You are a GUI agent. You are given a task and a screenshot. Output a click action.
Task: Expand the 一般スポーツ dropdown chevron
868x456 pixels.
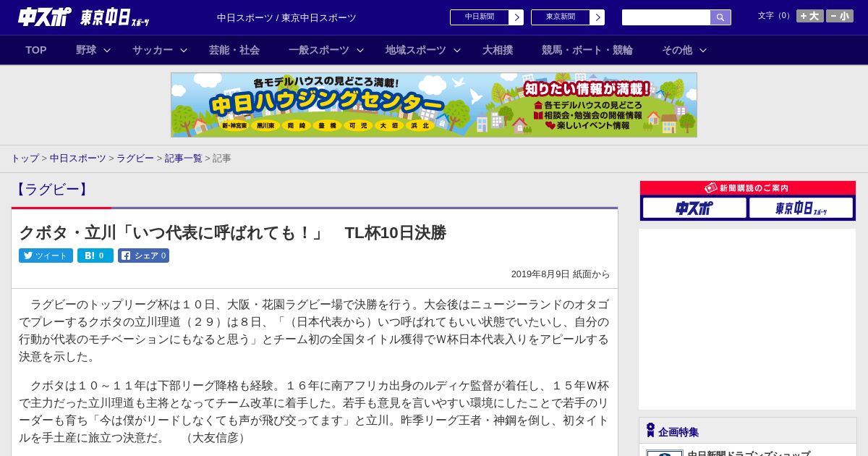[x=360, y=50]
